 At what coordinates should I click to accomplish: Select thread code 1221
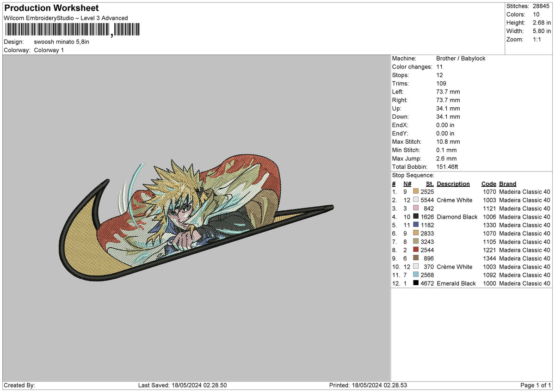pyautogui.click(x=489, y=250)
